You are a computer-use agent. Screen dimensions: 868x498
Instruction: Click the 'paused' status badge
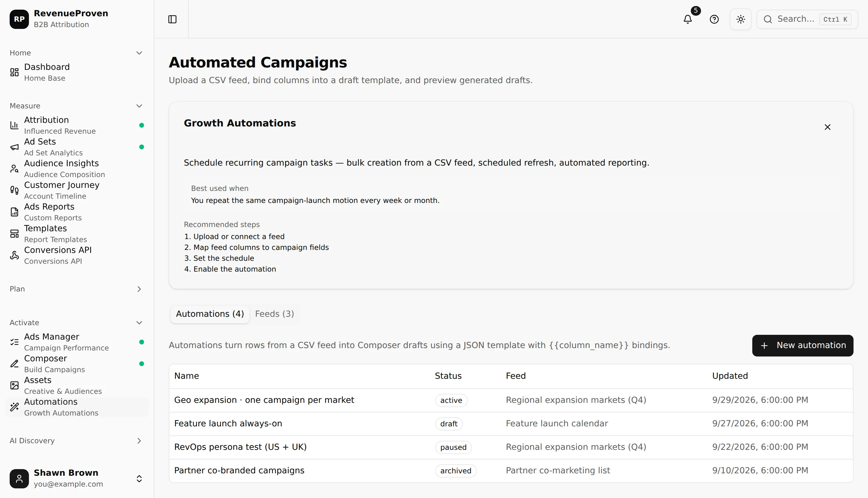453,447
